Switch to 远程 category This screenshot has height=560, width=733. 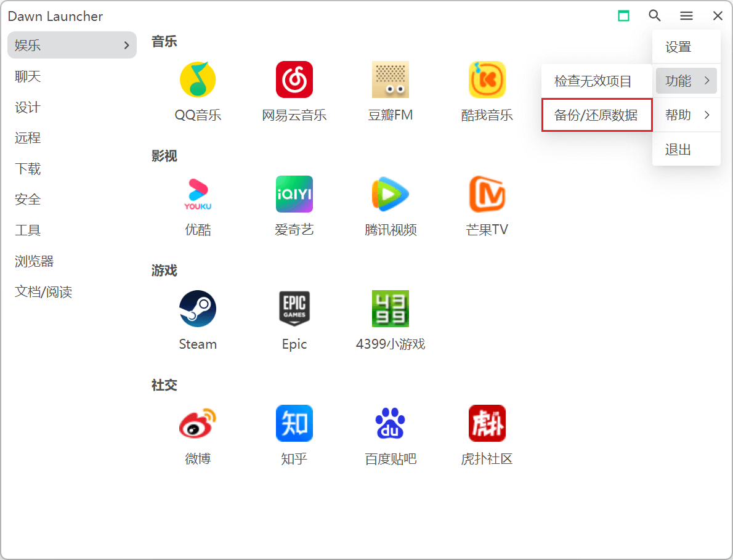(x=72, y=138)
